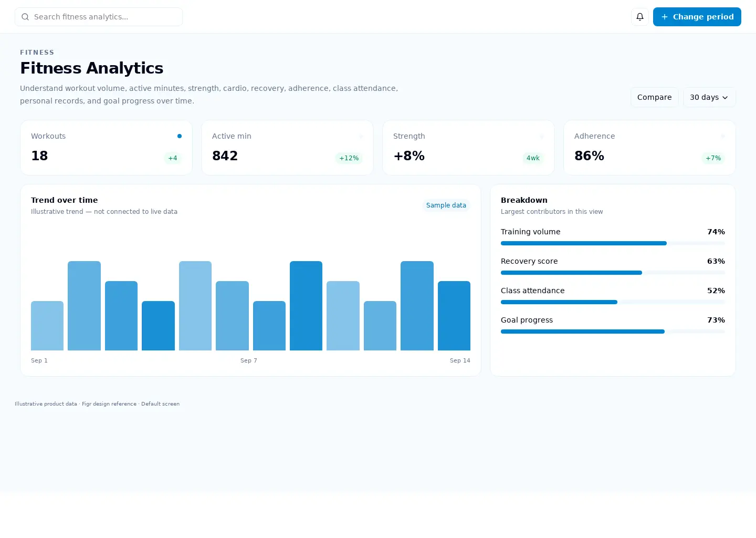Click the Training volume label

[530, 232]
